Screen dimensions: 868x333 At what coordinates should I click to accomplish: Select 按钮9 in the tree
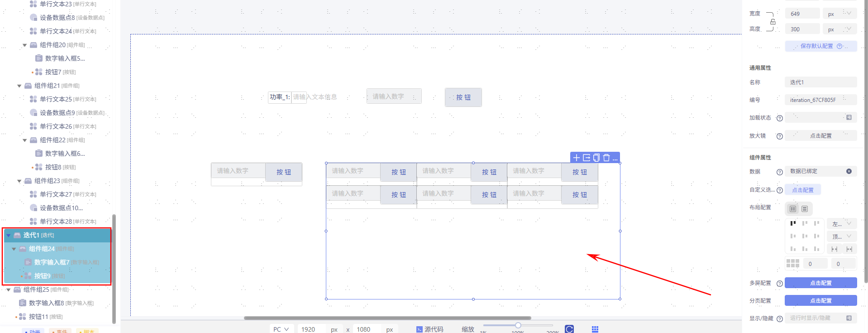tap(57, 276)
